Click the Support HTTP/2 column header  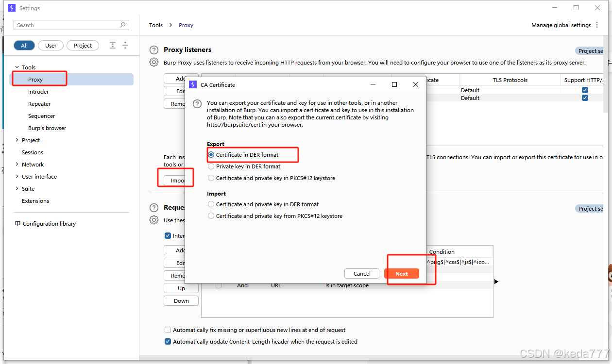[583, 80]
